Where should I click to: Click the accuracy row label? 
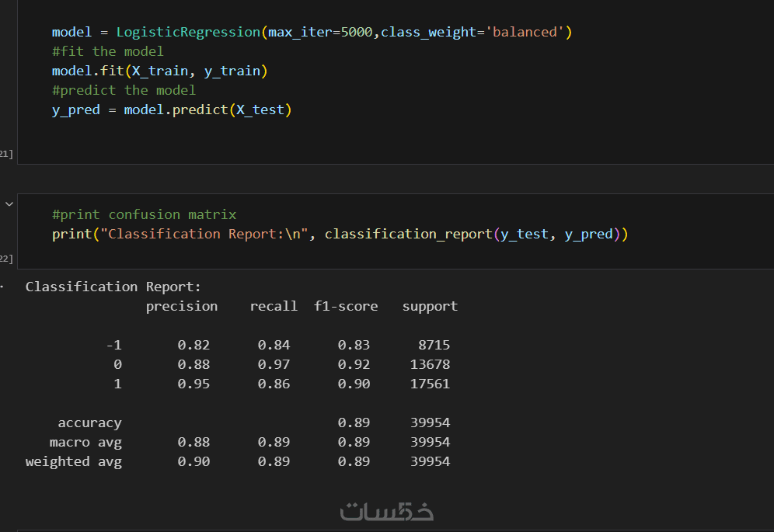(89, 422)
